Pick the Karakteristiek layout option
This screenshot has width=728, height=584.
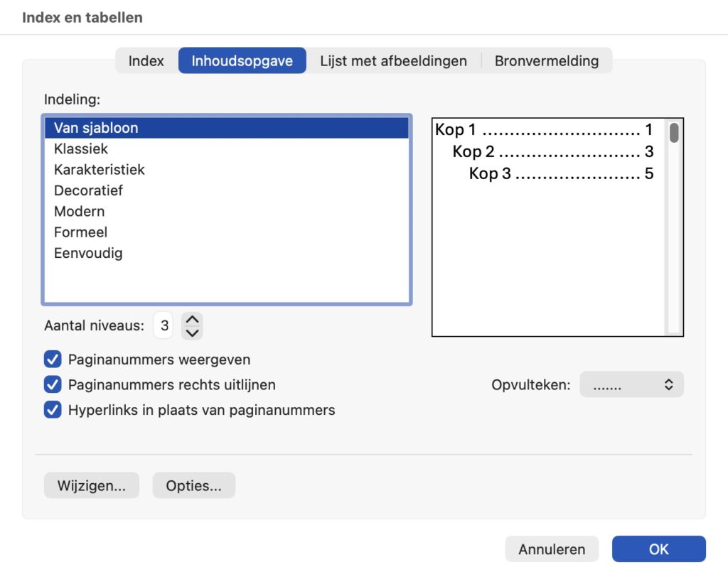[99, 170]
